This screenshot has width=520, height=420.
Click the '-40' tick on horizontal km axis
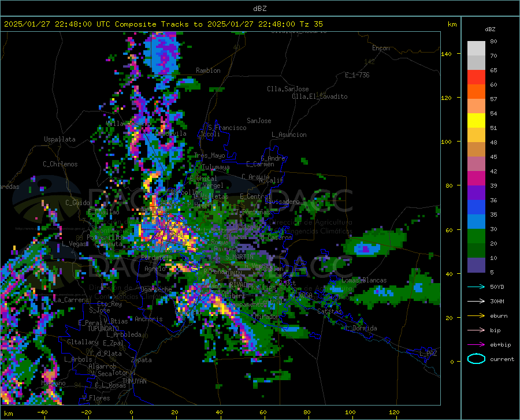(42, 412)
